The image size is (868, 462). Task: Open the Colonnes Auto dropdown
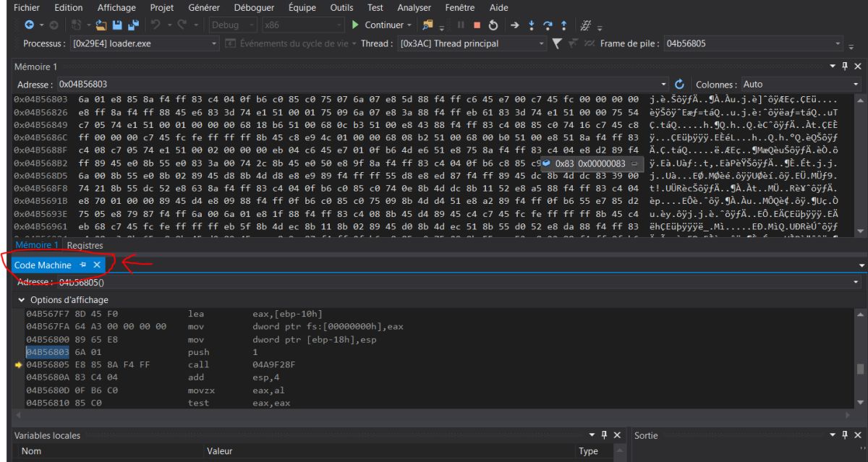(x=856, y=85)
